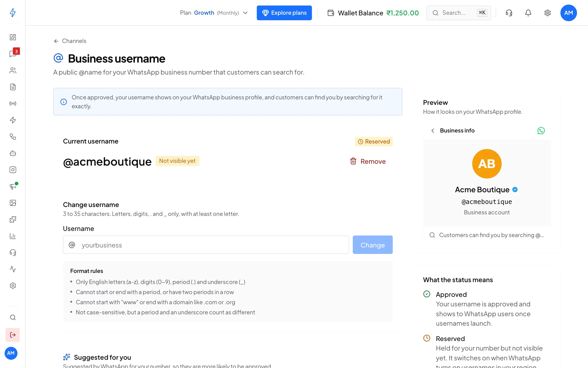Image resolution: width=588 pixels, height=368 pixels.
Task: Click the Username input field
Action: click(206, 245)
